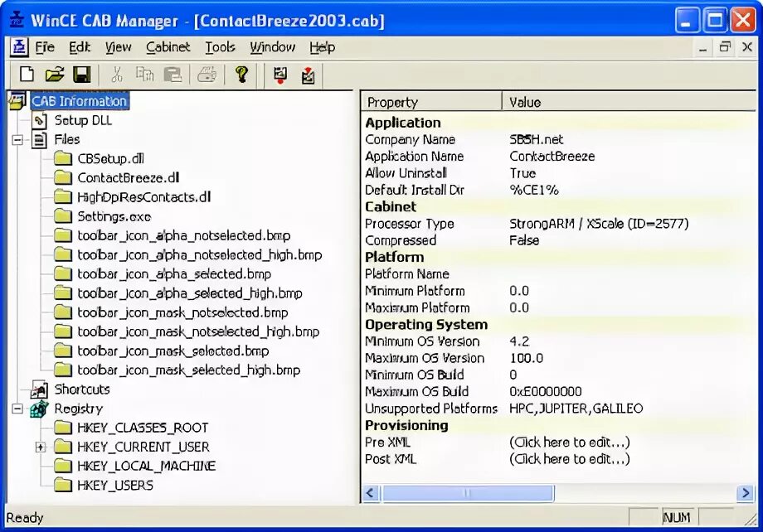Image resolution: width=763 pixels, height=532 pixels.
Task: Select toolbar_icon_alpha_selected.bmp file
Action: (x=174, y=273)
